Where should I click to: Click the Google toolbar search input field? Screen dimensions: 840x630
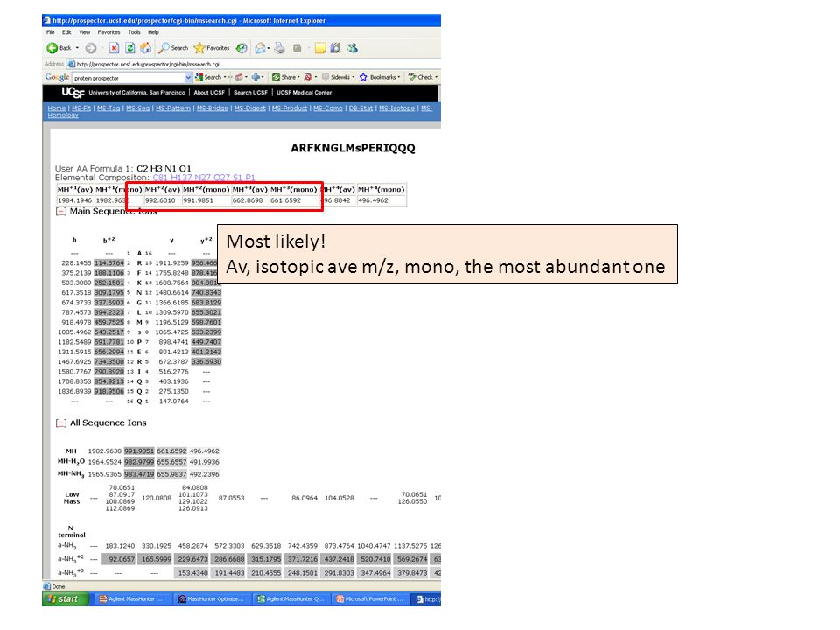tap(128, 78)
